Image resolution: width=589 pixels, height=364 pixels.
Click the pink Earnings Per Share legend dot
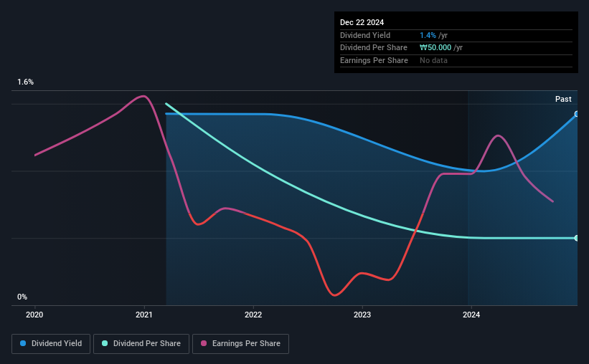[x=204, y=343]
